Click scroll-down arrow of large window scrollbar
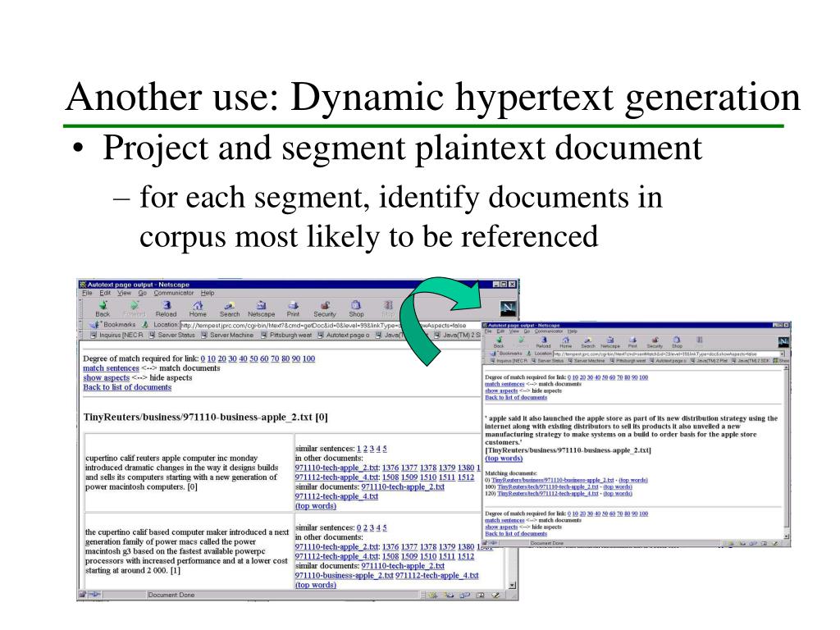Screen dimensions: 840x630 click(x=512, y=586)
